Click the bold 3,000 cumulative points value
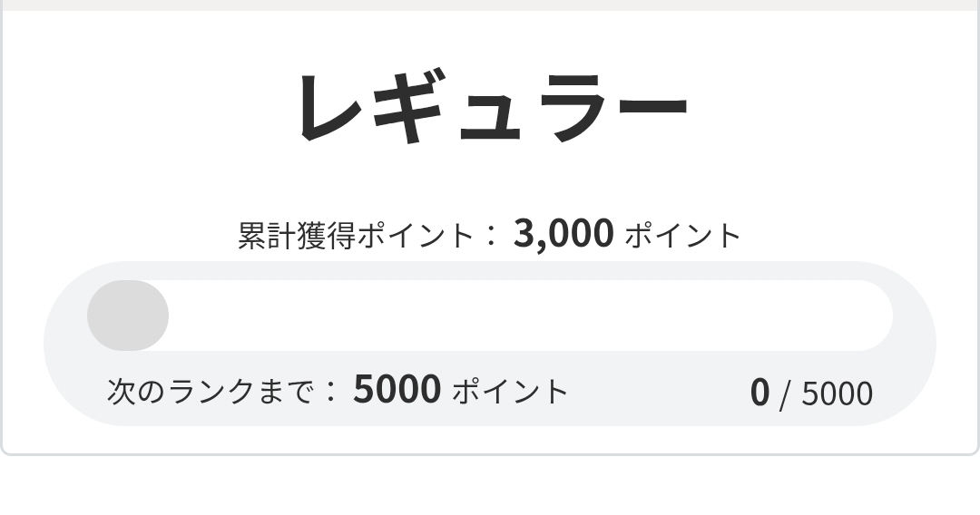Image resolution: width=980 pixels, height=515 pixels. [x=563, y=234]
